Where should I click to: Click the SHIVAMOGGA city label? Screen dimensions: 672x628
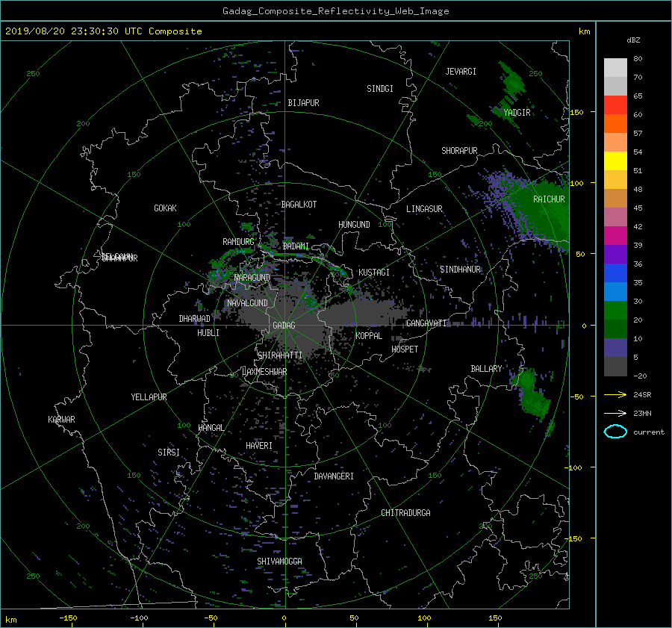(279, 561)
